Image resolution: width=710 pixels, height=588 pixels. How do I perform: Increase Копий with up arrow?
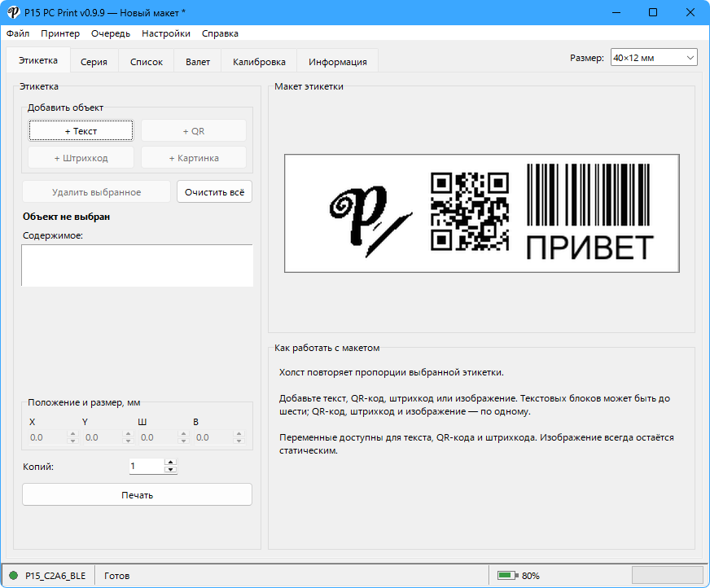point(170,462)
